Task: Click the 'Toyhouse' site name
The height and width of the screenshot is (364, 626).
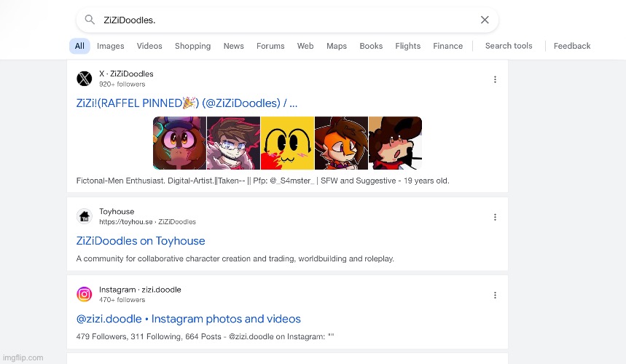Action: 117,211
